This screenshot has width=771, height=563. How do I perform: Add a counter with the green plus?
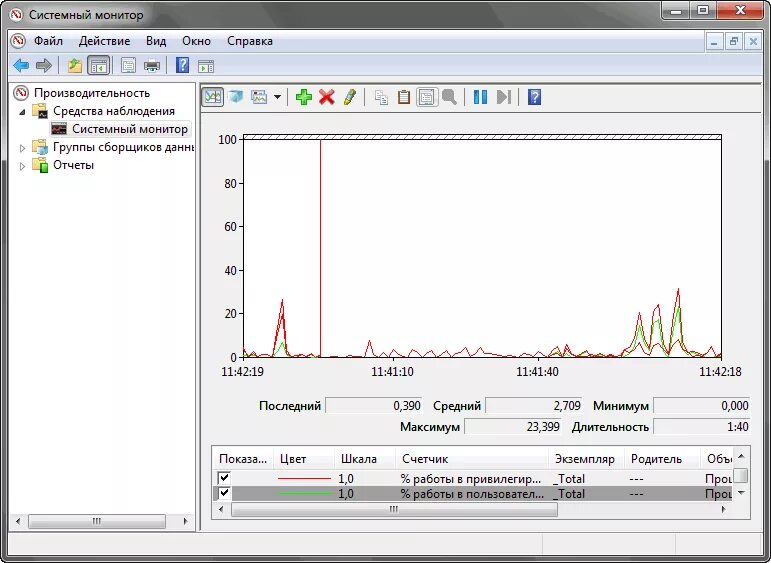click(x=303, y=96)
